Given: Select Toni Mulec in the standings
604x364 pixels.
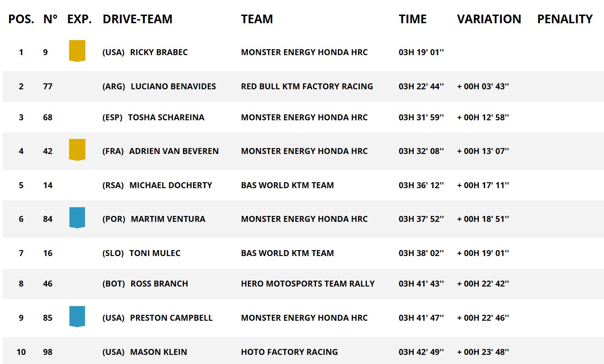Looking at the screenshot, I should pyautogui.click(x=154, y=253).
